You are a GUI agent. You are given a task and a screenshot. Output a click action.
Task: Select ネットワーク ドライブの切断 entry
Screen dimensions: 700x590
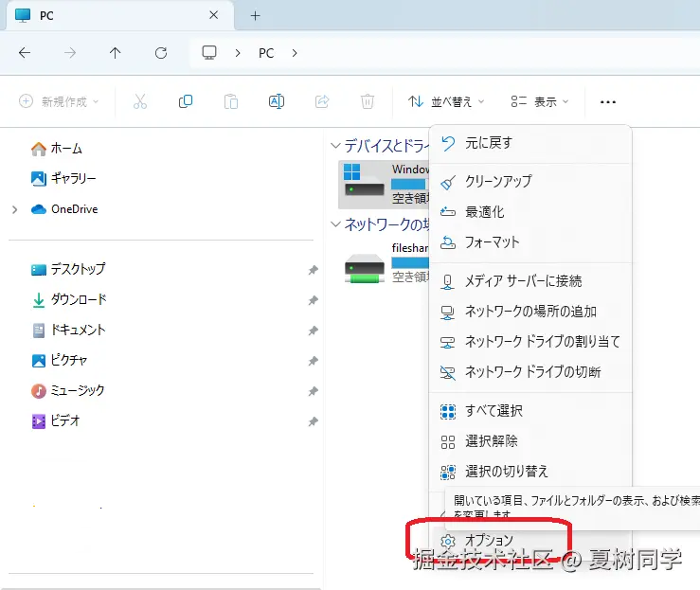pyautogui.click(x=530, y=372)
